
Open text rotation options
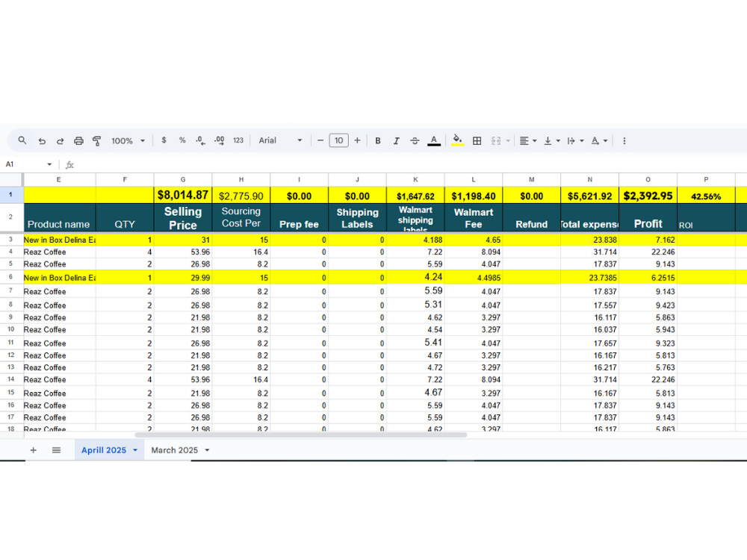pyautogui.click(x=599, y=141)
